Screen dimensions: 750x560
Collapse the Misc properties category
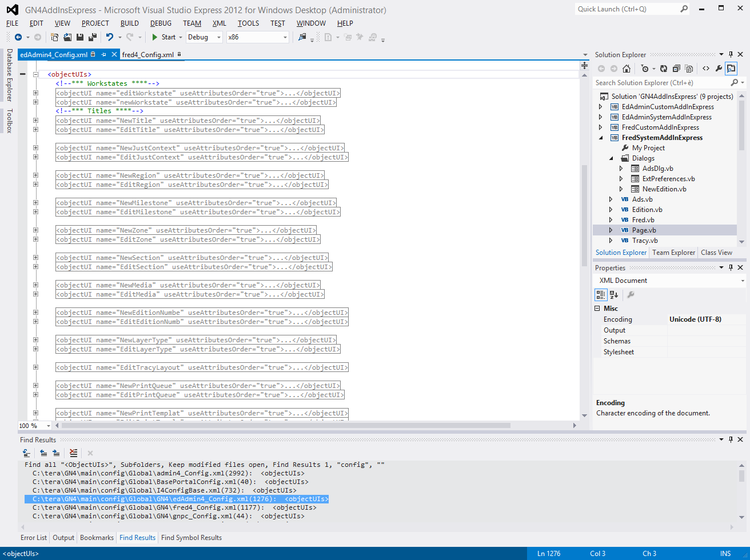597,309
